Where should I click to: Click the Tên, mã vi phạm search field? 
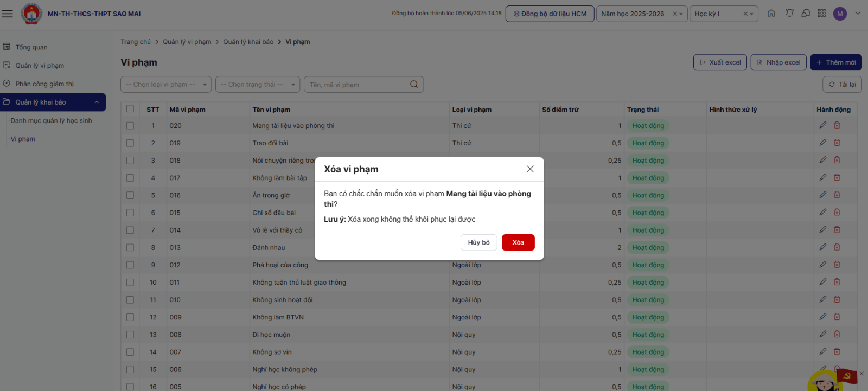click(355, 85)
